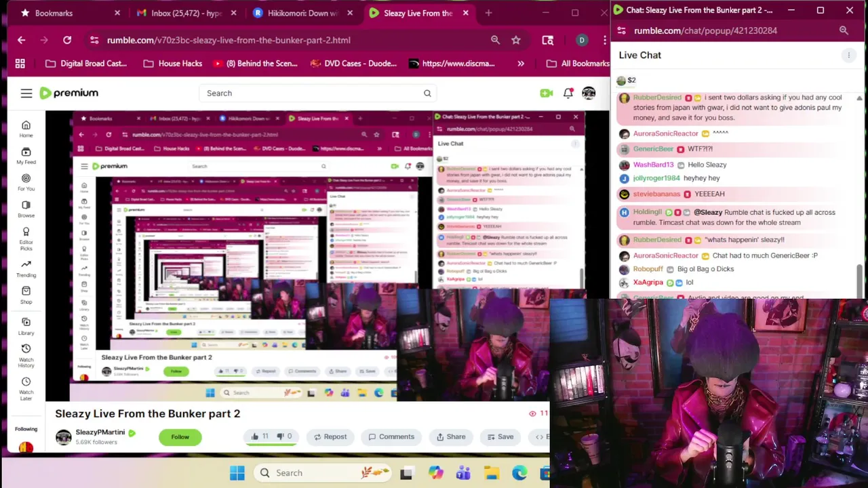Zoom icon in chat popup address bar
The height and width of the screenshot is (488, 868).
(x=844, y=30)
